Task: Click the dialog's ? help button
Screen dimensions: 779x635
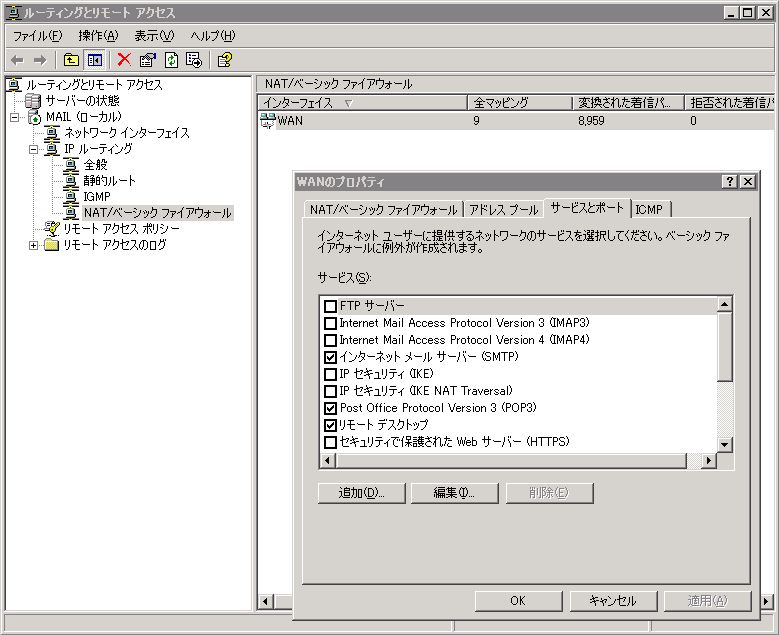Action: [x=730, y=181]
